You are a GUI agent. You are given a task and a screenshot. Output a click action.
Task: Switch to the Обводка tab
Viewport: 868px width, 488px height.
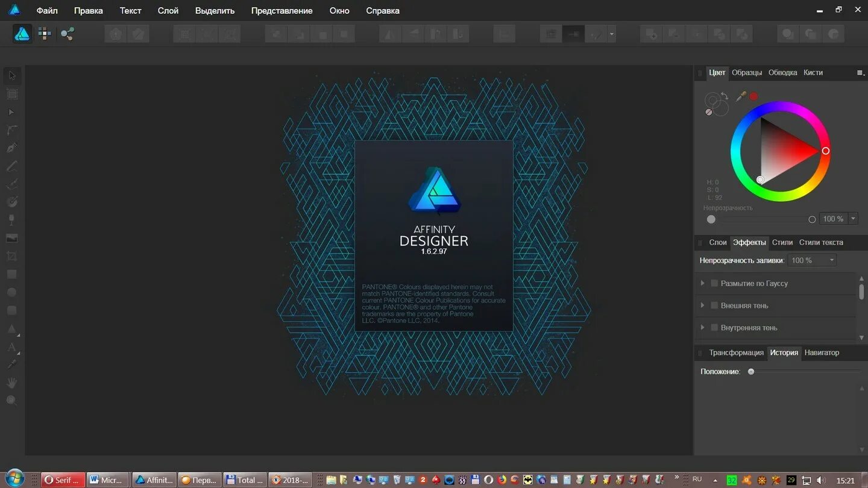(782, 73)
